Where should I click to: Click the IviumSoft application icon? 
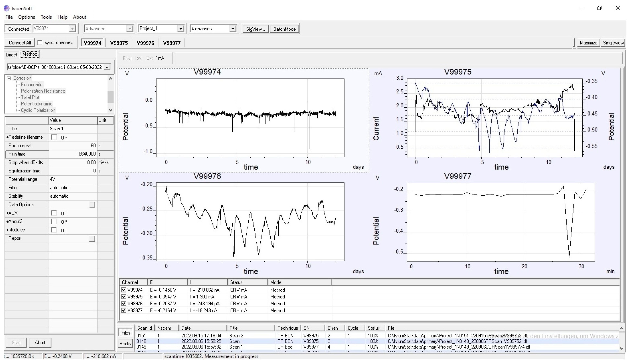(x=7, y=8)
